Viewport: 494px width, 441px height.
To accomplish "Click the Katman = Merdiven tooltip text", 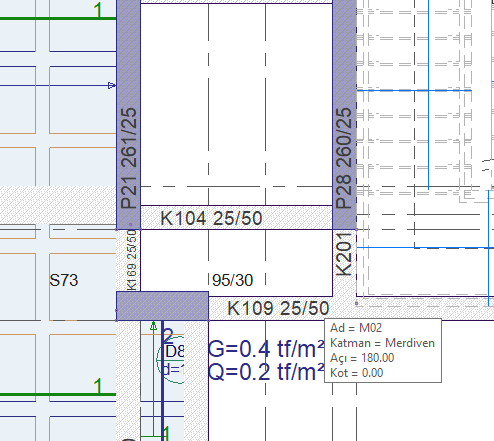I will point(382,343).
